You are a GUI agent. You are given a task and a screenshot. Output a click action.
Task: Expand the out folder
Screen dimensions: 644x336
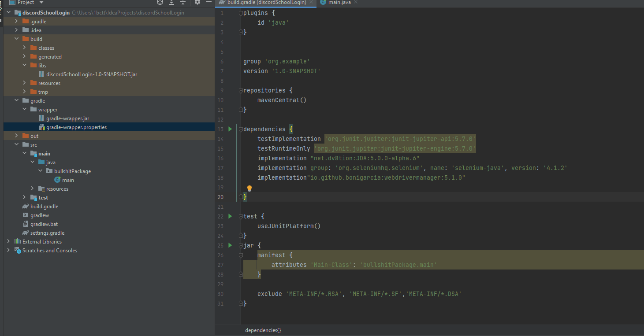pos(16,136)
